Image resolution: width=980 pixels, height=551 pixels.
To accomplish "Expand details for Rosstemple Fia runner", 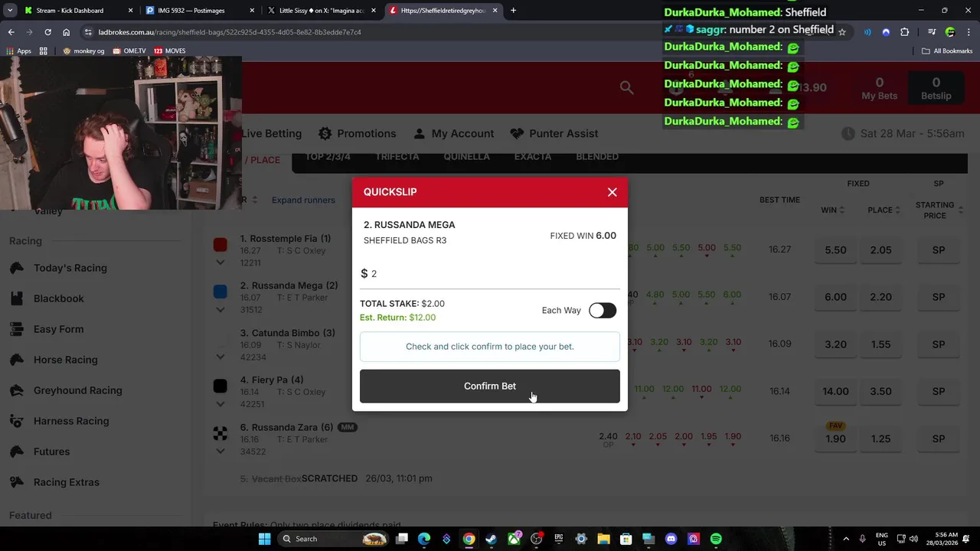I will [x=220, y=262].
